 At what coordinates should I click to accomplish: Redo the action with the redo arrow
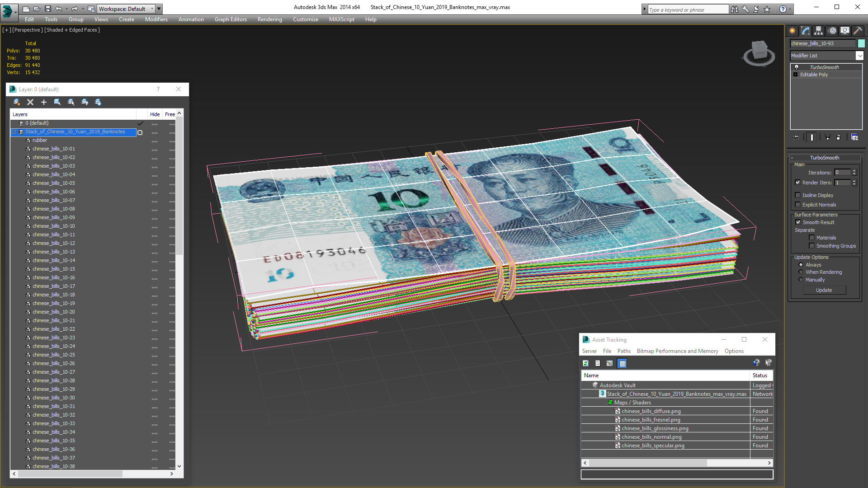click(x=75, y=9)
